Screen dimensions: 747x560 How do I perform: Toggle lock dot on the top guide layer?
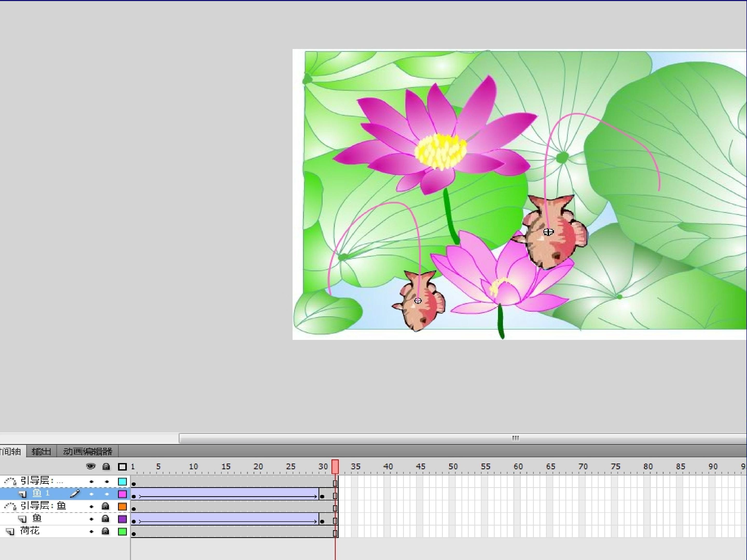tap(107, 482)
